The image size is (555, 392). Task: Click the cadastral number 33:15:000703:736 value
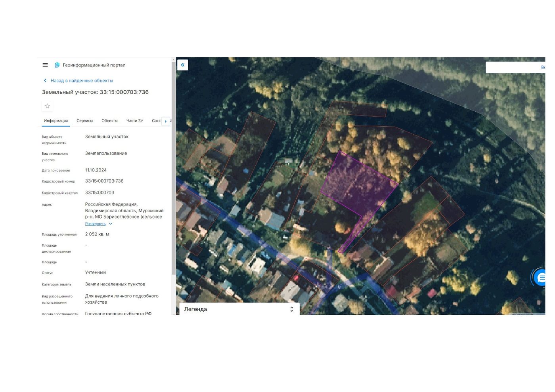(104, 181)
